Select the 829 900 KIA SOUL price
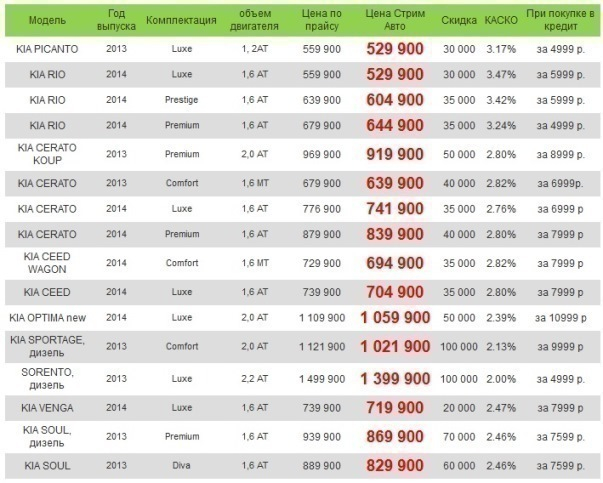The width and height of the screenshot is (603, 483). coord(395,466)
